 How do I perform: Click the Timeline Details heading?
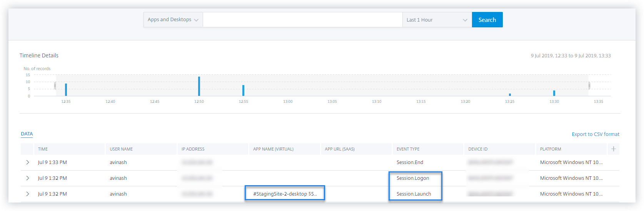tap(39, 55)
